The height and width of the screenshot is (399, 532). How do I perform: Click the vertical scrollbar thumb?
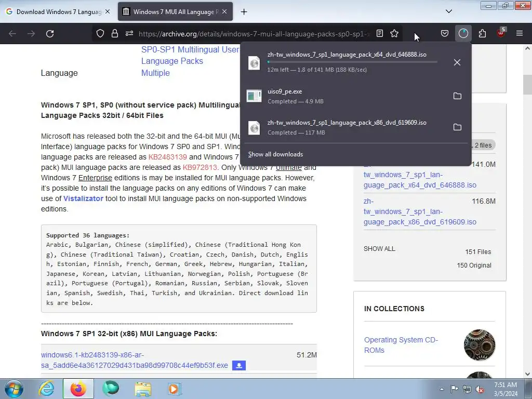pyautogui.click(x=527, y=85)
